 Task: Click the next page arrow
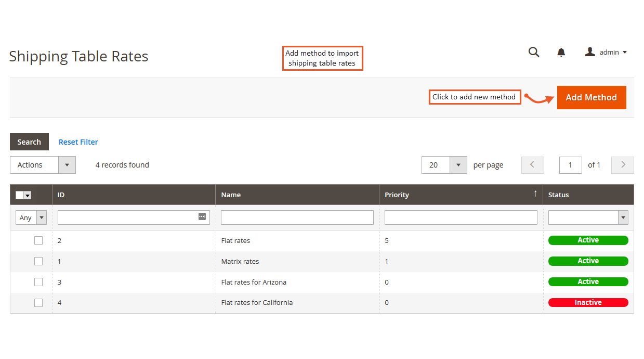coord(622,164)
